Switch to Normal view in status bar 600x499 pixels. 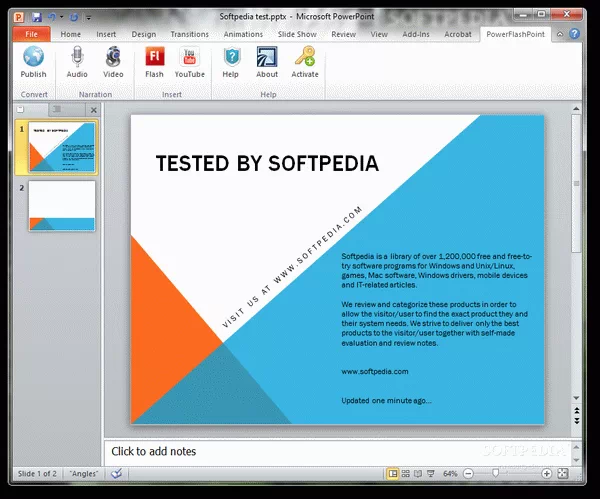[x=393, y=473]
